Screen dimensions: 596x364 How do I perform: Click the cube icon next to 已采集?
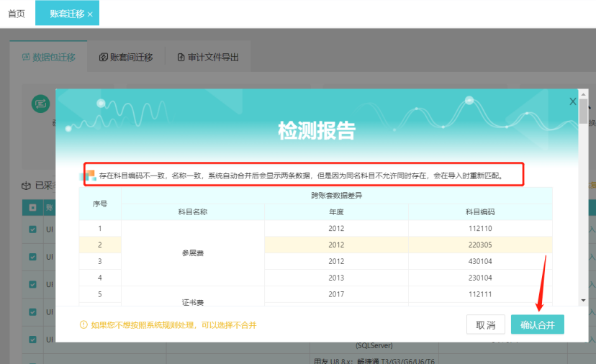[x=26, y=186]
